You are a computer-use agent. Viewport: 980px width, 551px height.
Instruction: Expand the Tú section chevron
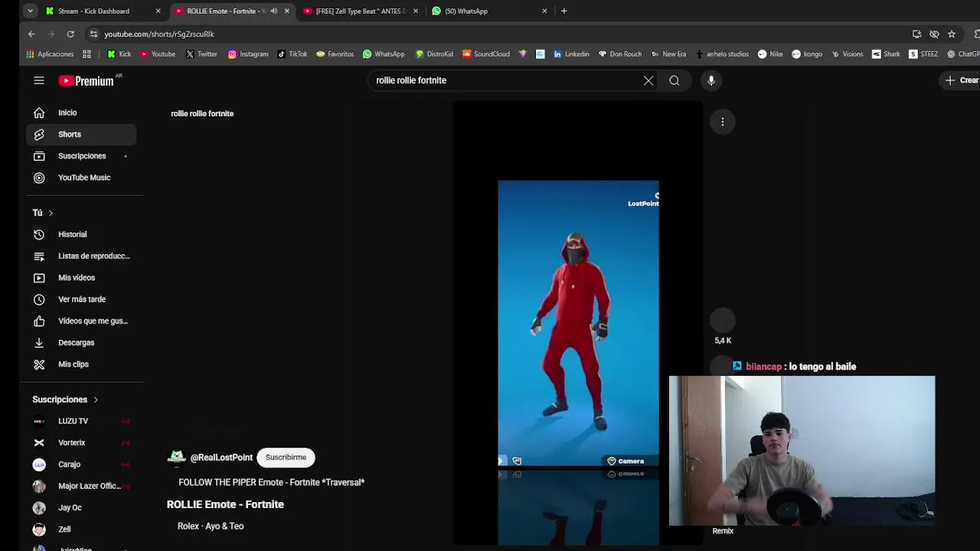coord(51,213)
